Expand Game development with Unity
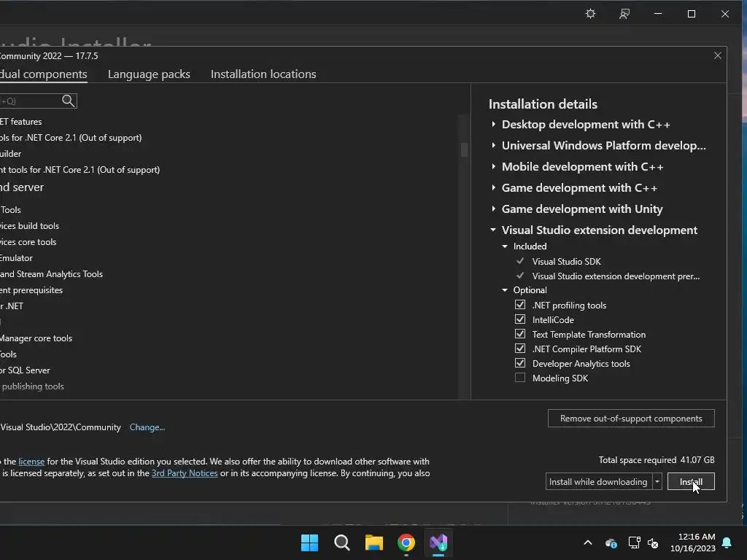 (x=494, y=209)
